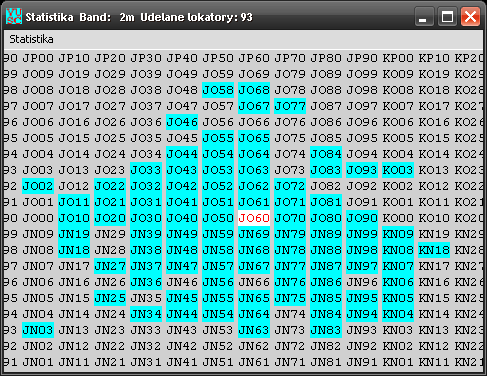Click locator cell JO46
Screen dimensions: 487x376
[x=182, y=122]
